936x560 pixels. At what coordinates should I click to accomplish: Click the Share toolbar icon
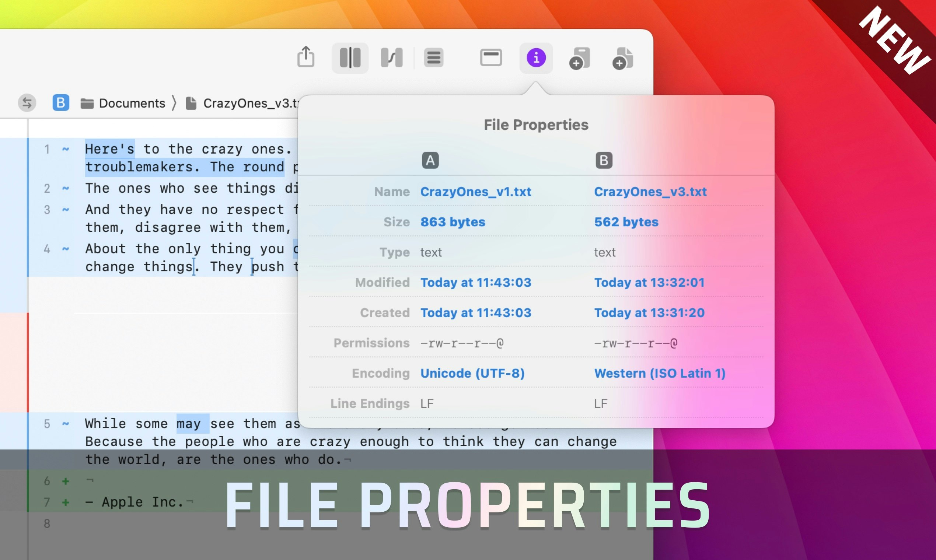[x=306, y=57]
